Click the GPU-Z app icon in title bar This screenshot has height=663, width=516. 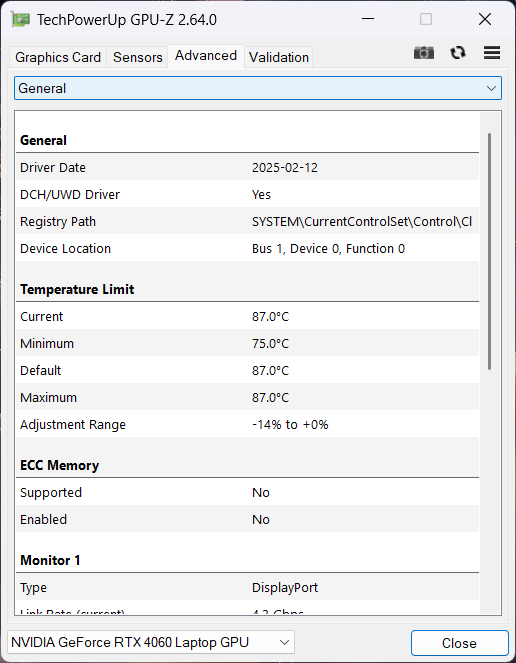tap(20, 20)
